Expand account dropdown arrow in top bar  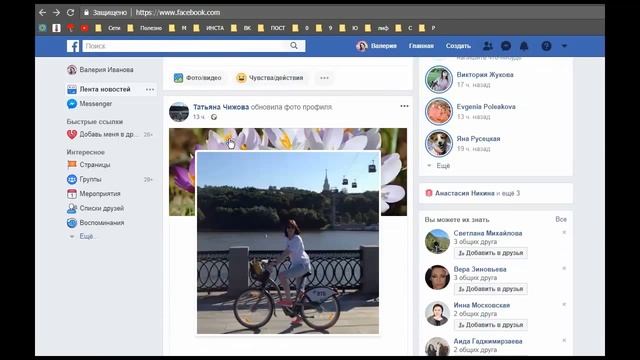tap(564, 46)
